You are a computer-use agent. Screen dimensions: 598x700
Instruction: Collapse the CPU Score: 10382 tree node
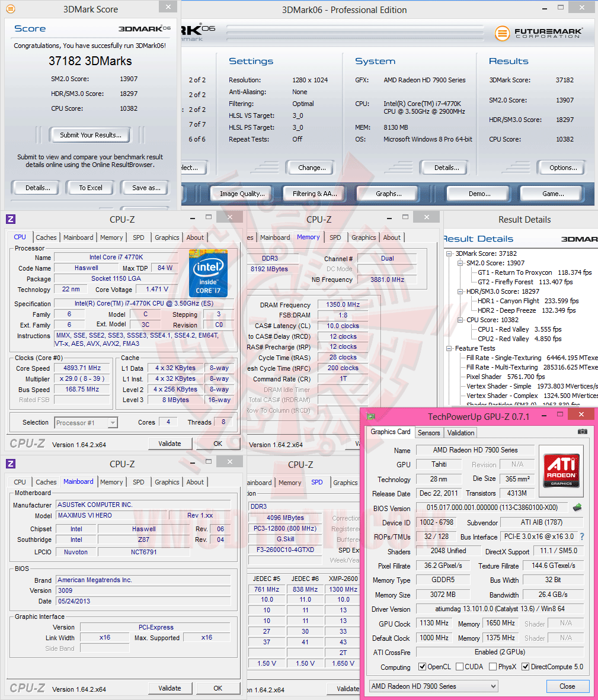click(460, 320)
